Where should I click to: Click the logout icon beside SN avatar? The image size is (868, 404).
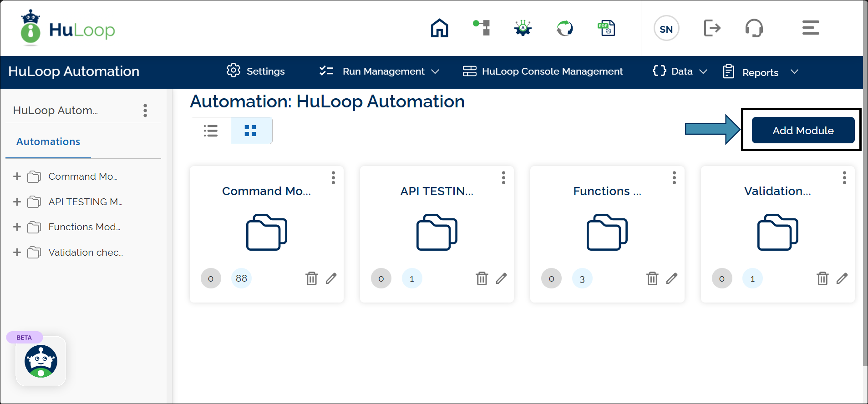712,28
